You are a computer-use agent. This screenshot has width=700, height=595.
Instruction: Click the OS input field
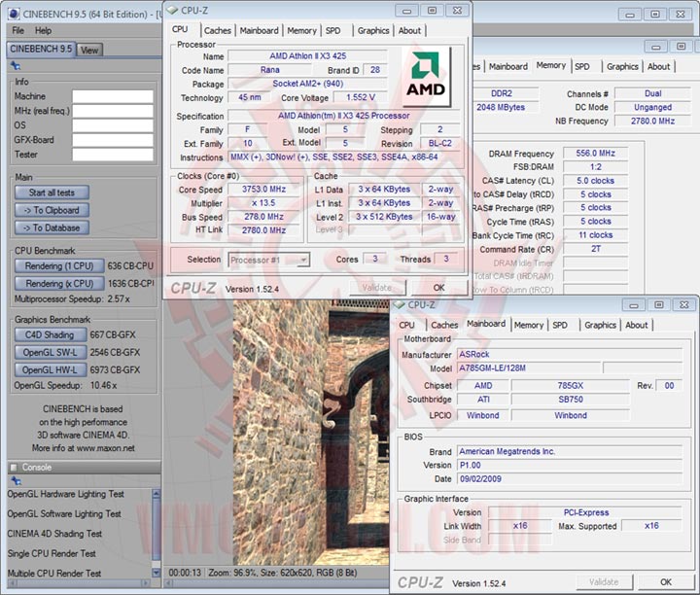pos(113,125)
